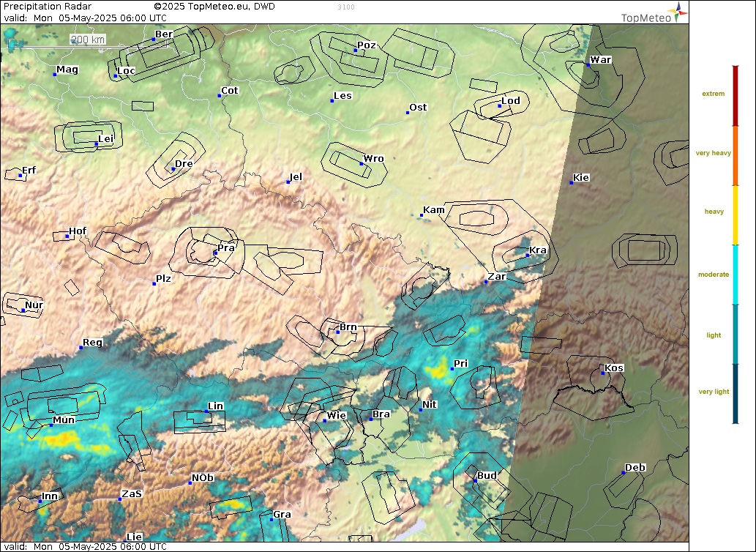Click the moderate legend label

[x=714, y=275]
